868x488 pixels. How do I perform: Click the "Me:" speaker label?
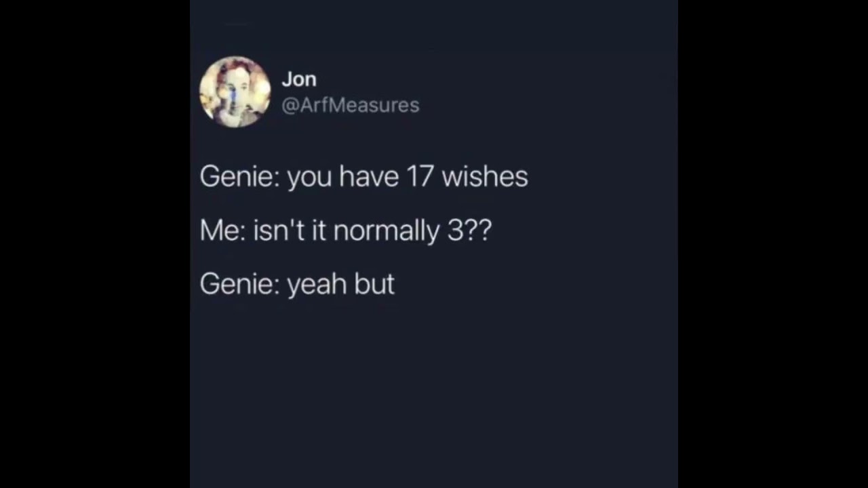[223, 231]
